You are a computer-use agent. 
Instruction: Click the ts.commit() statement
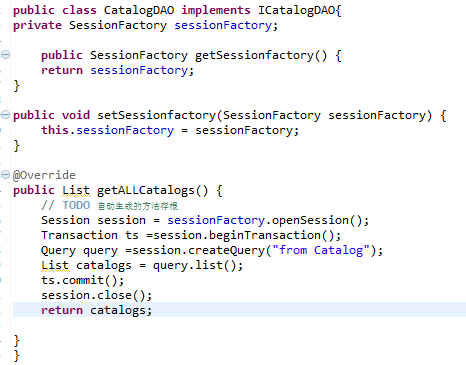tap(82, 280)
